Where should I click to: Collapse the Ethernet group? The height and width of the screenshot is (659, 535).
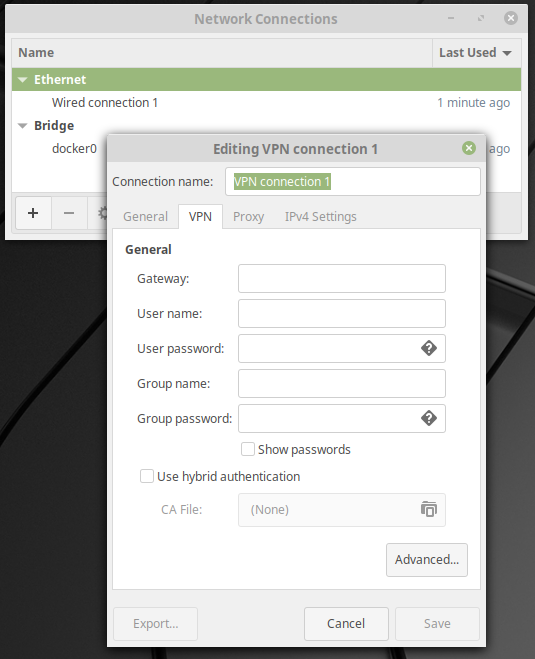click(x=23, y=79)
